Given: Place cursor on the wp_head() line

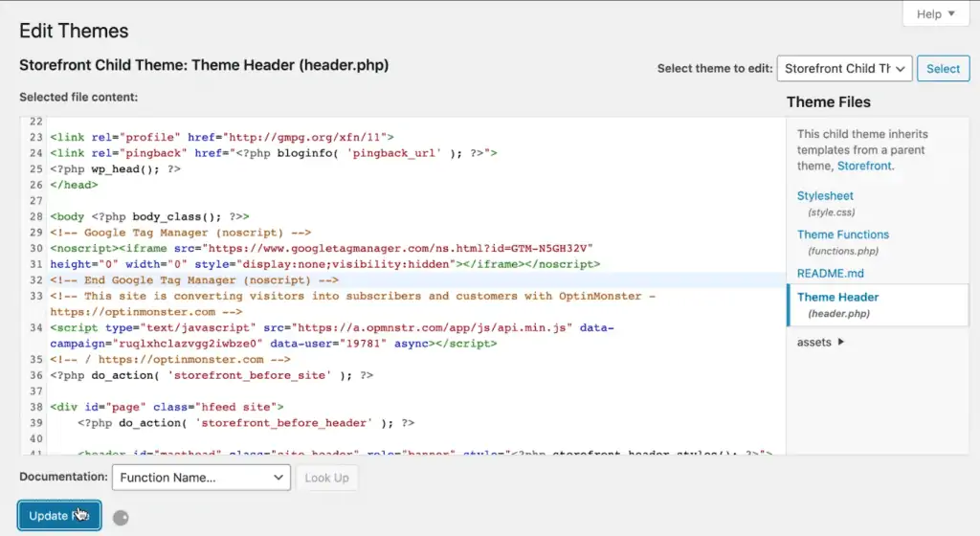Looking at the screenshot, I should coord(115,168).
